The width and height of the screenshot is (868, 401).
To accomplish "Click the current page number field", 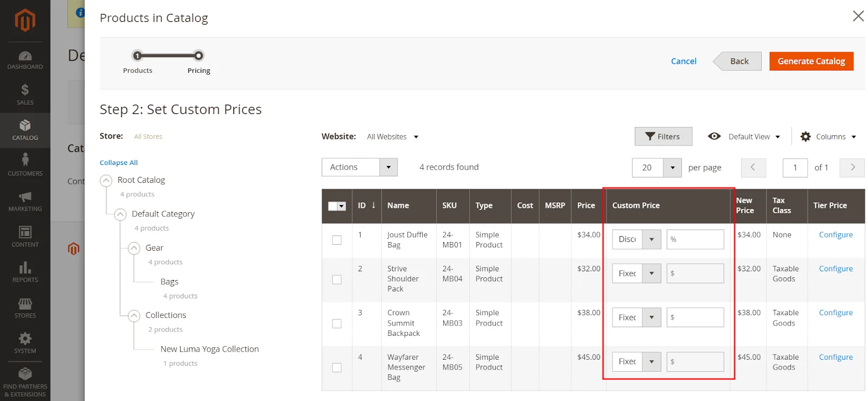I will click(x=795, y=168).
